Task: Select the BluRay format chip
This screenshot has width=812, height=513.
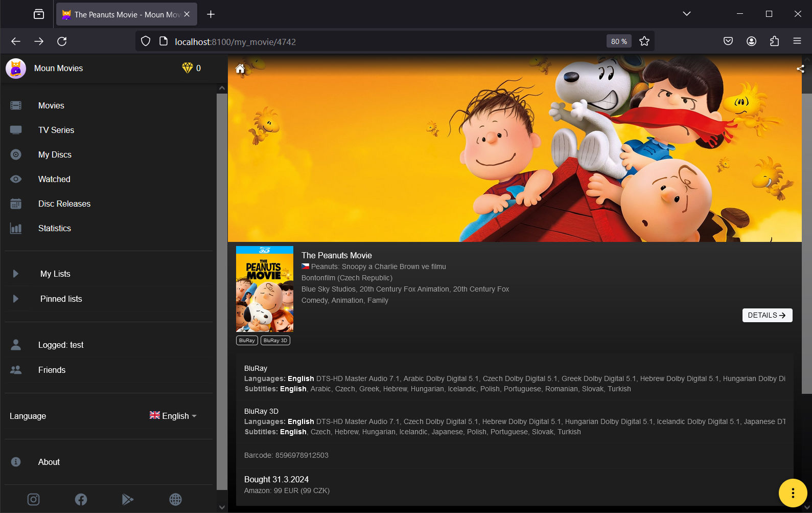Action: 247,341
